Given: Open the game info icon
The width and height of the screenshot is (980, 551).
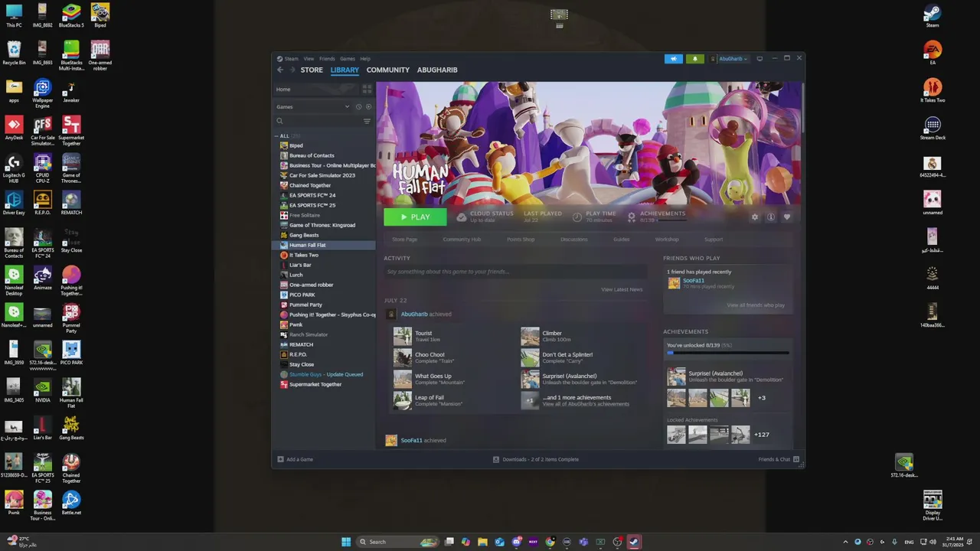Looking at the screenshot, I should click(771, 217).
